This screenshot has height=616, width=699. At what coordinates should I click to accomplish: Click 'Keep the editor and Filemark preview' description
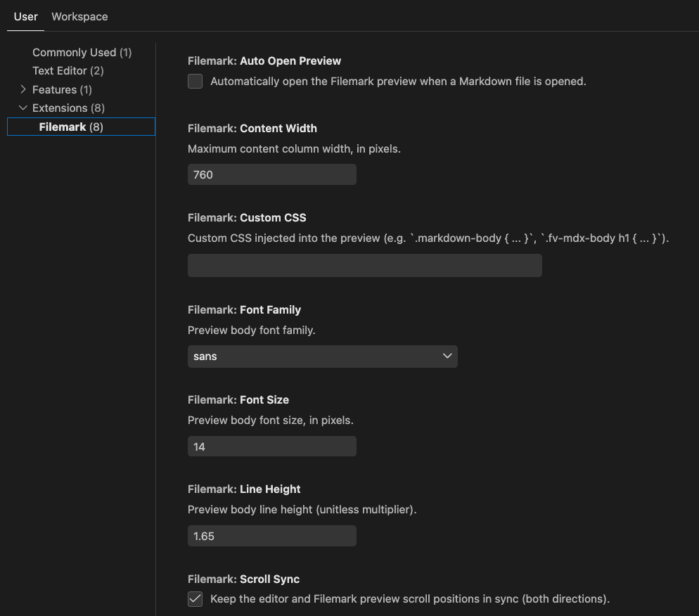(x=410, y=598)
